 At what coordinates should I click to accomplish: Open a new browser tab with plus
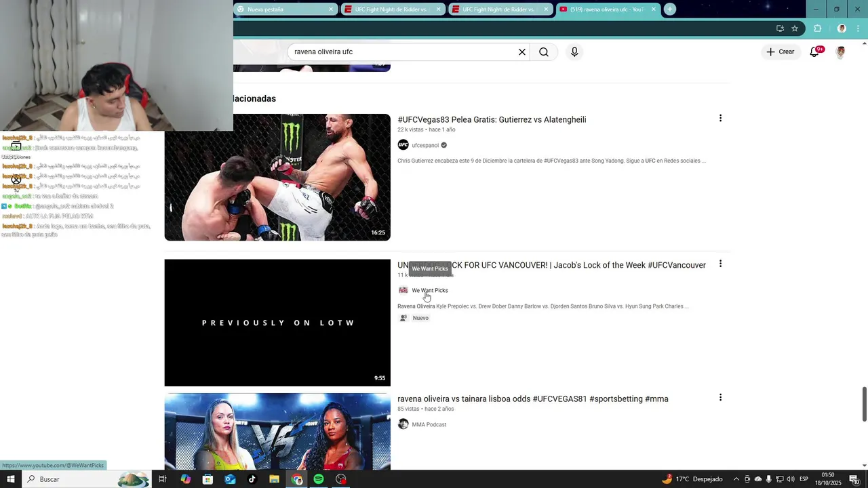[x=670, y=9]
